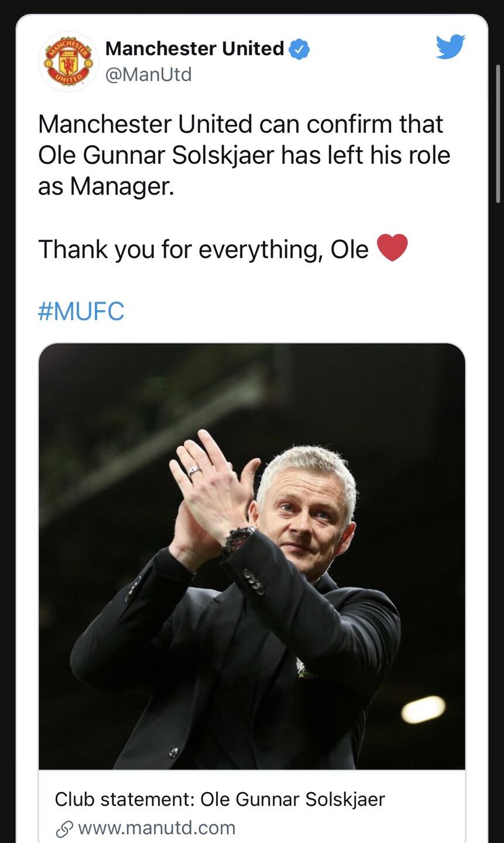Open the Club statement: Ole Gunnar Solskjaer headline

point(220,799)
